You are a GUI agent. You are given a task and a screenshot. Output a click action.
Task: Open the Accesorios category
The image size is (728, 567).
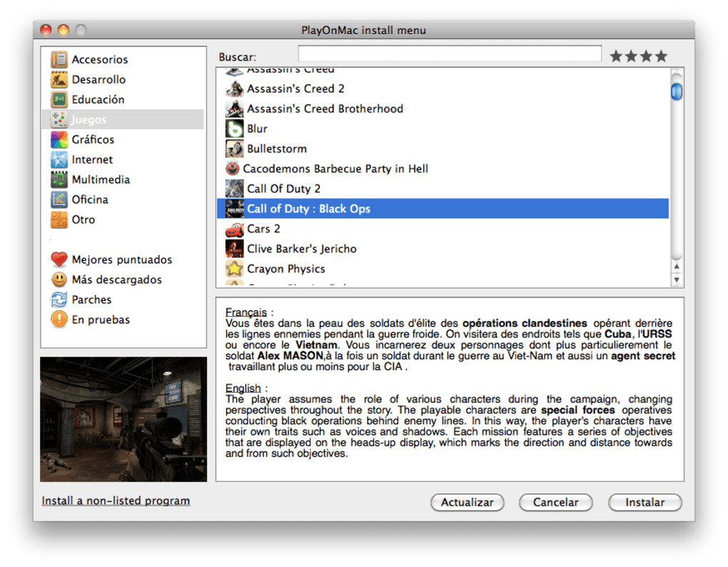pos(123,59)
